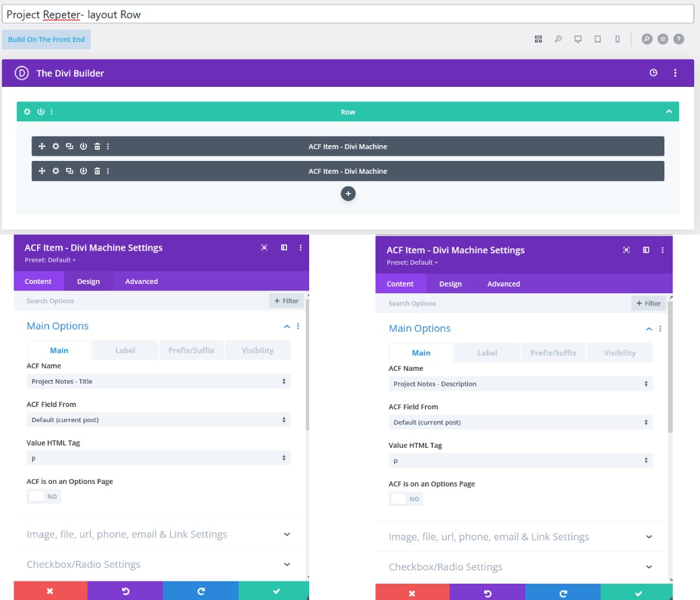Open Value HTML Tag dropdown in right panel
Image resolution: width=700 pixels, height=600 pixels.
[x=520, y=461]
